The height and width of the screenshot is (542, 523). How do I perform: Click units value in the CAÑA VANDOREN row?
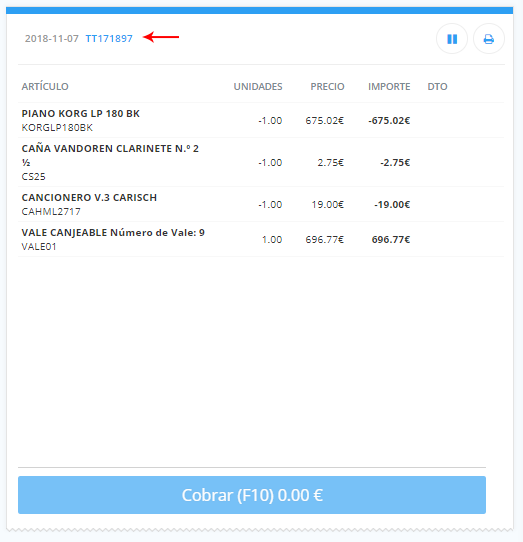(x=270, y=162)
